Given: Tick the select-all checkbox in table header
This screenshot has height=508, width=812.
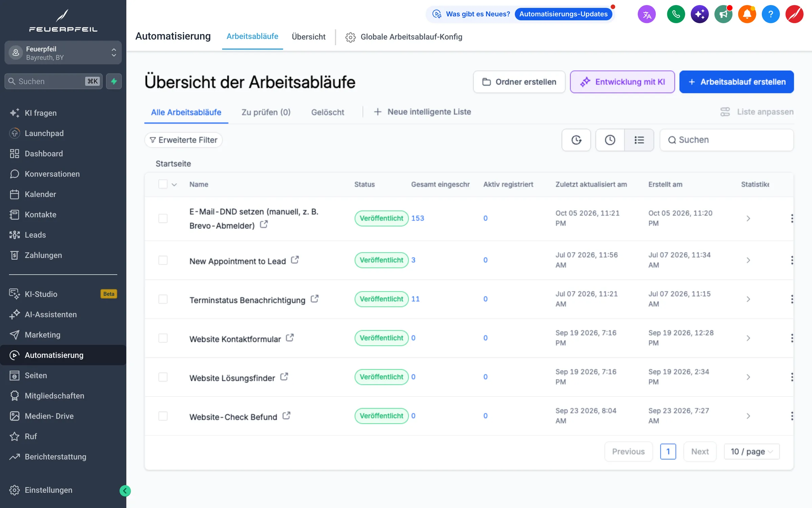Looking at the screenshot, I should (x=163, y=184).
